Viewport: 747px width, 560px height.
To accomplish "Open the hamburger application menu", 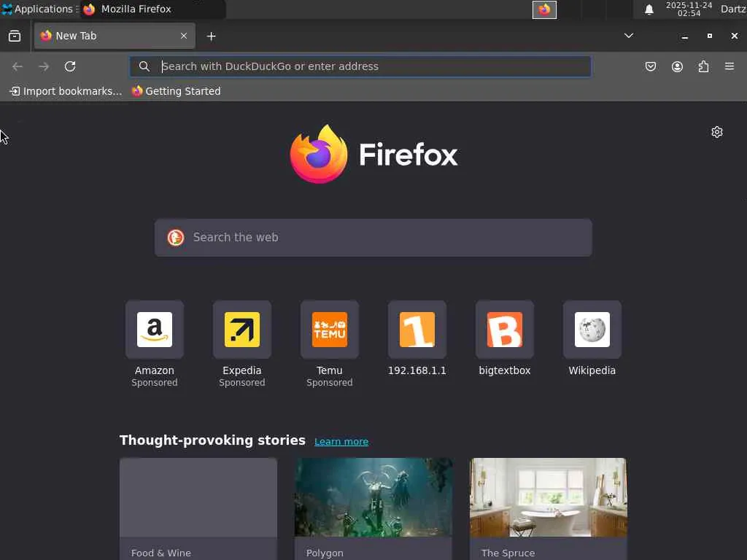I will click(x=729, y=66).
